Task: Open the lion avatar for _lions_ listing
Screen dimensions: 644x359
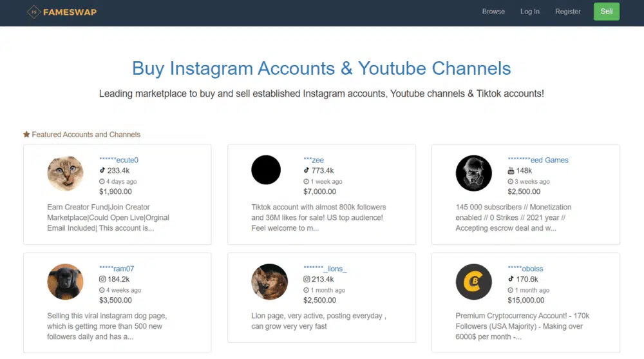Action: [269, 282]
